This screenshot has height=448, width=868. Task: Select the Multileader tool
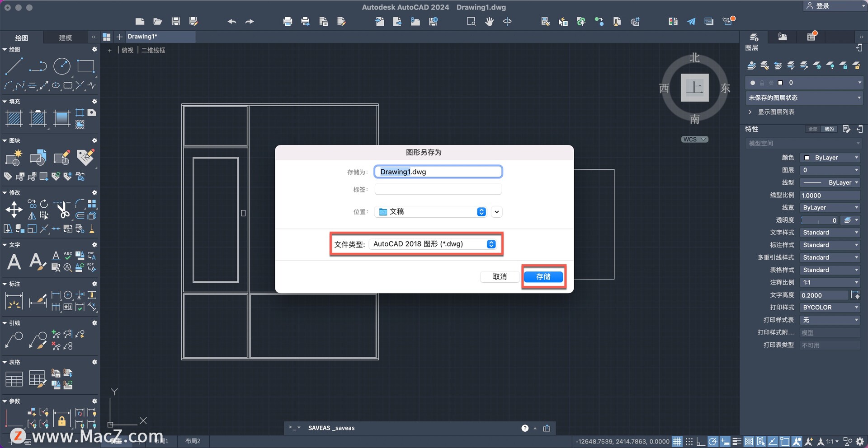(14, 340)
